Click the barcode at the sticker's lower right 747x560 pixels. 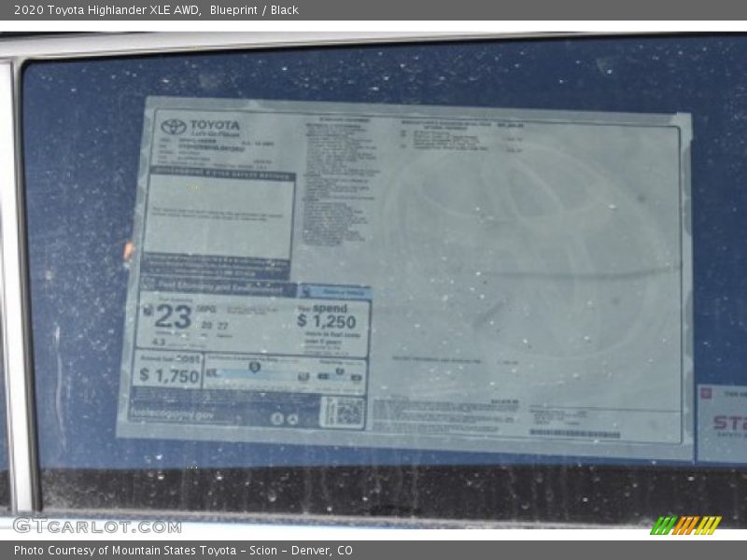click(x=575, y=434)
